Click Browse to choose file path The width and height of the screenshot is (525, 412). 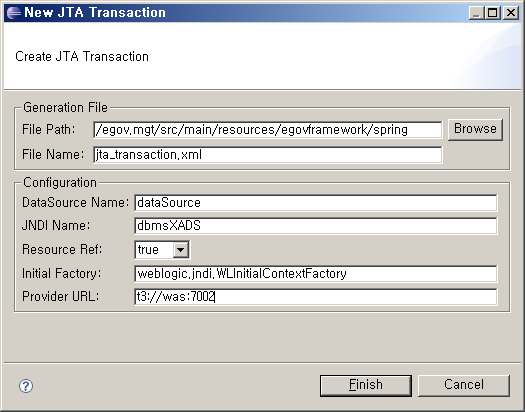(x=475, y=129)
